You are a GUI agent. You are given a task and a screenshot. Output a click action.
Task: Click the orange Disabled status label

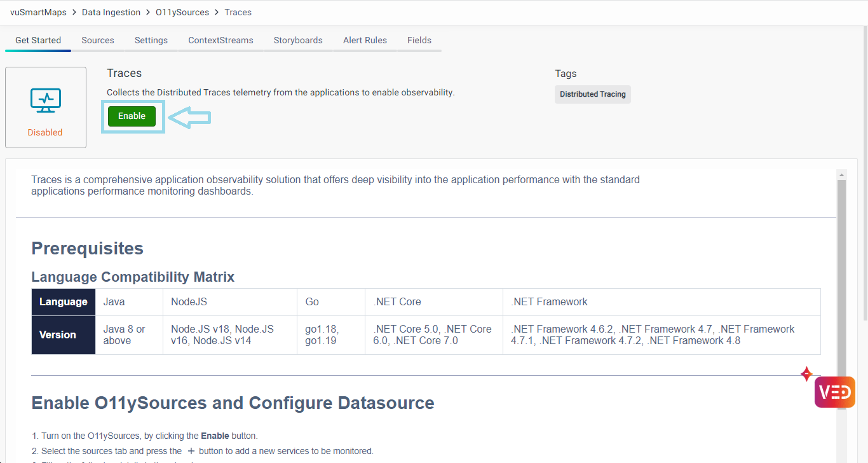(45, 132)
